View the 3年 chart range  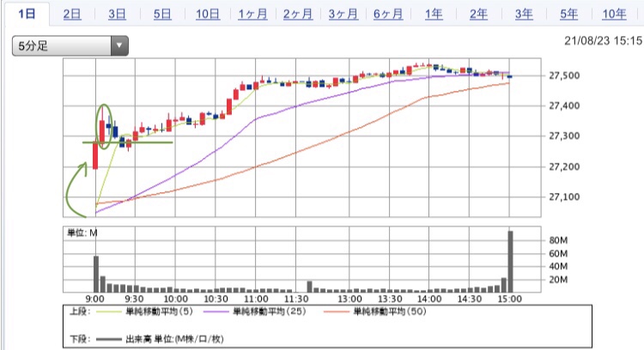point(524,14)
